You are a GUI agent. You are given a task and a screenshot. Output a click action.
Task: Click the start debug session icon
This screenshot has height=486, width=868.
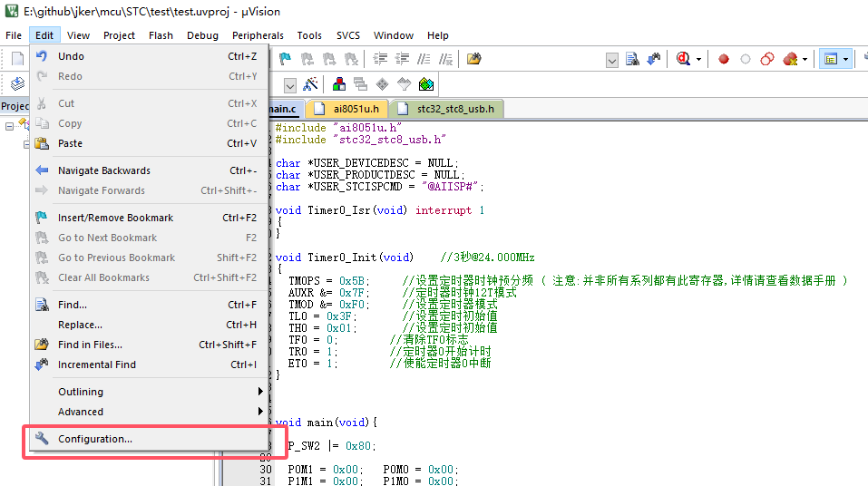pos(684,59)
